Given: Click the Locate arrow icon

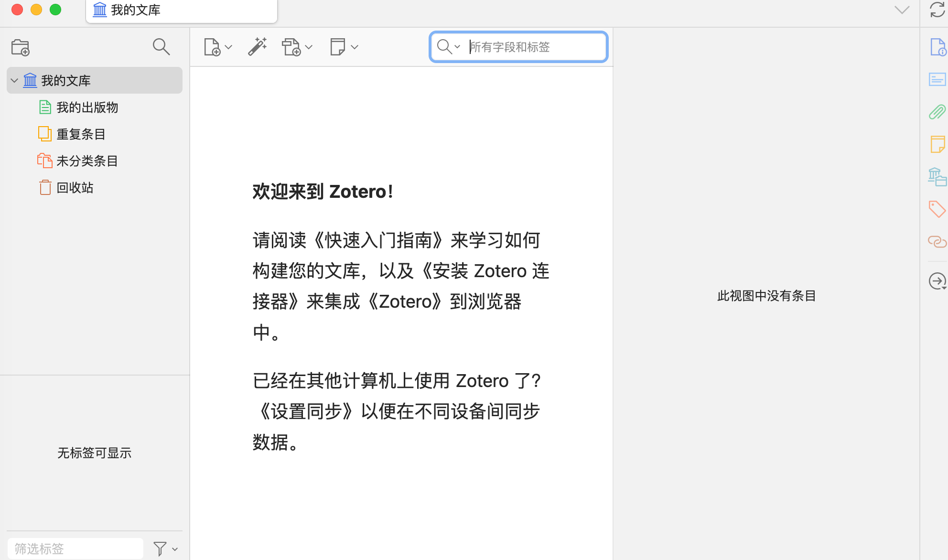Looking at the screenshot, I should [937, 281].
